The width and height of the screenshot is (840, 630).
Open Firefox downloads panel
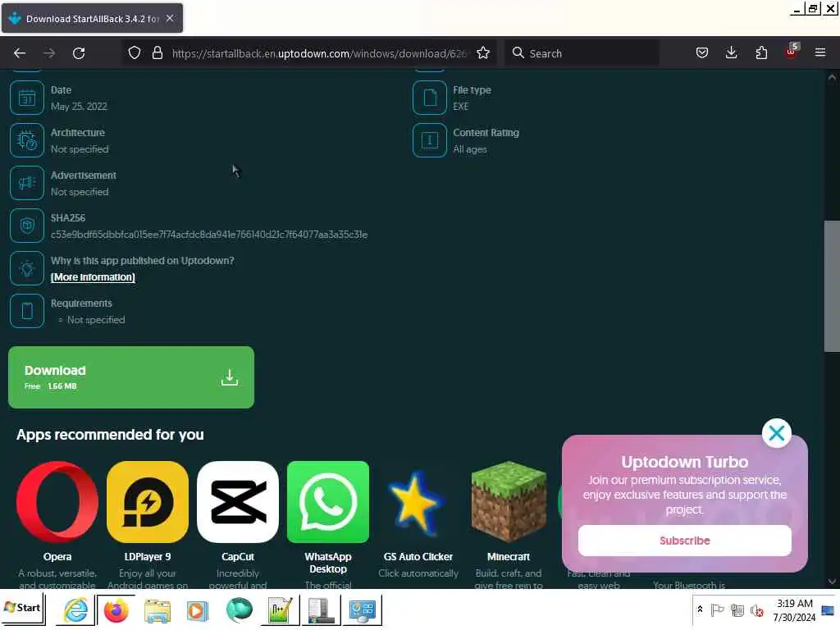click(731, 52)
